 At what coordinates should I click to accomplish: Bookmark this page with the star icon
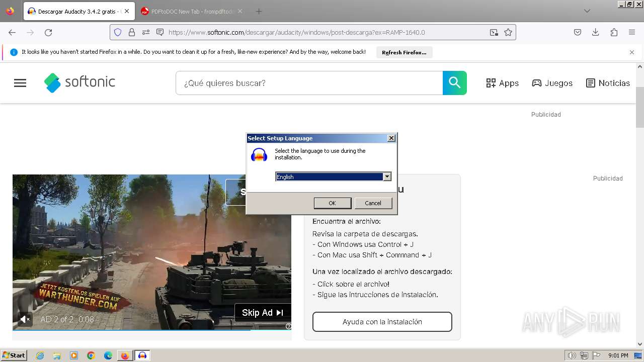pyautogui.click(x=508, y=32)
